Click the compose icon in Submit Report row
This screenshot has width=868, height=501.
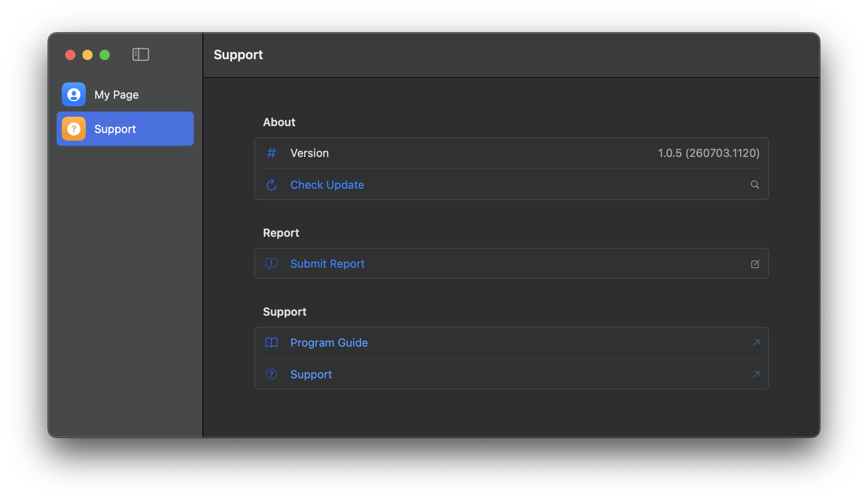pyautogui.click(x=755, y=264)
